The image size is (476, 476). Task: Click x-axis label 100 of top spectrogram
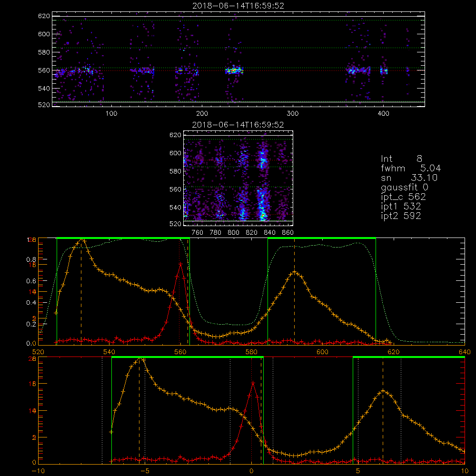[x=111, y=114]
